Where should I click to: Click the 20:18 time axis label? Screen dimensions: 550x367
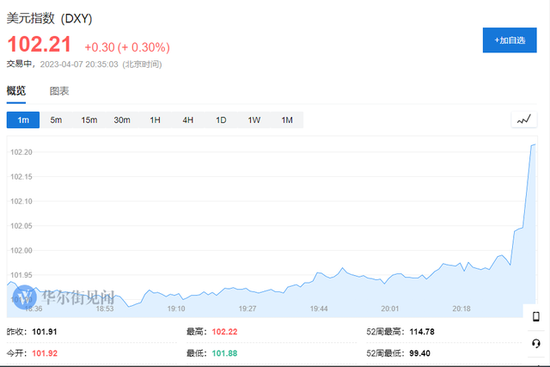[461, 308]
